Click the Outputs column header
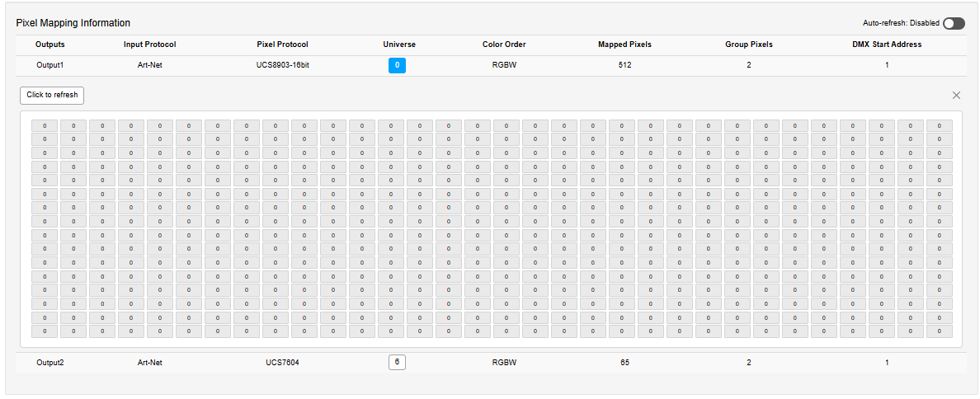Image resolution: width=980 pixels, height=399 pixels. pyautogui.click(x=50, y=45)
